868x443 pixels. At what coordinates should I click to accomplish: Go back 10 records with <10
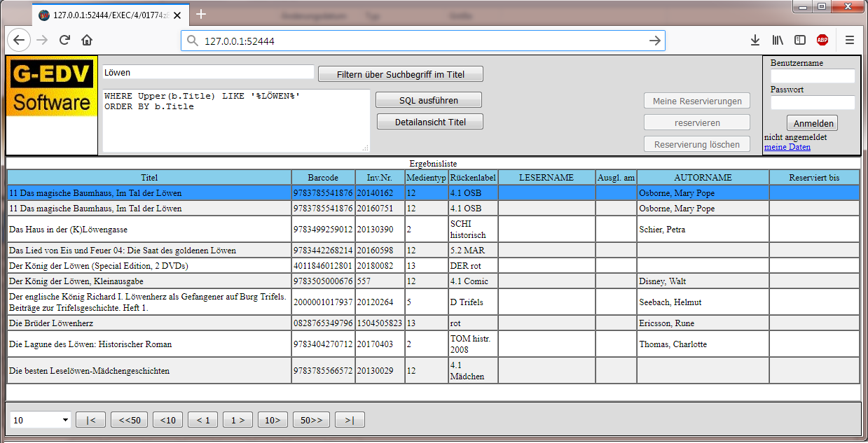click(x=167, y=420)
